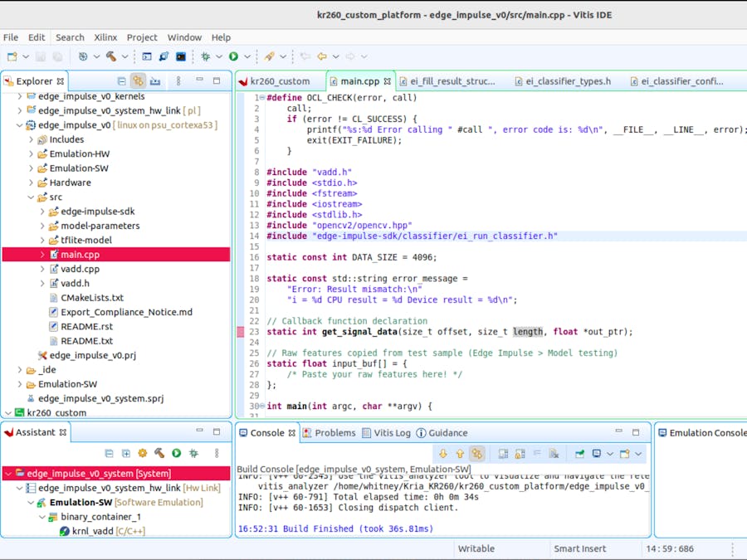747x560 pixels.
Task: Click the down arrow Next icon in console toolbar
Action: click(x=442, y=454)
